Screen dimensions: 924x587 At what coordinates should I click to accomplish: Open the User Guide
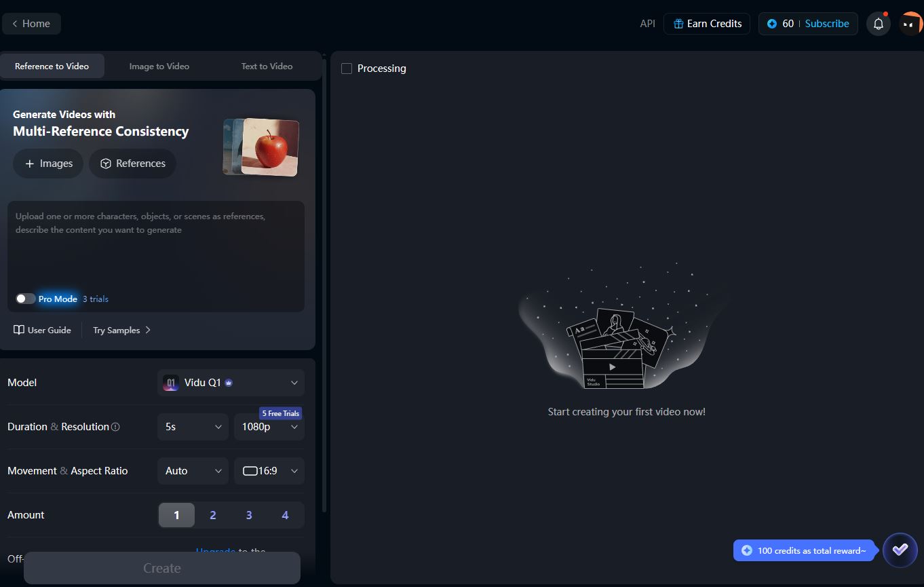pos(42,330)
